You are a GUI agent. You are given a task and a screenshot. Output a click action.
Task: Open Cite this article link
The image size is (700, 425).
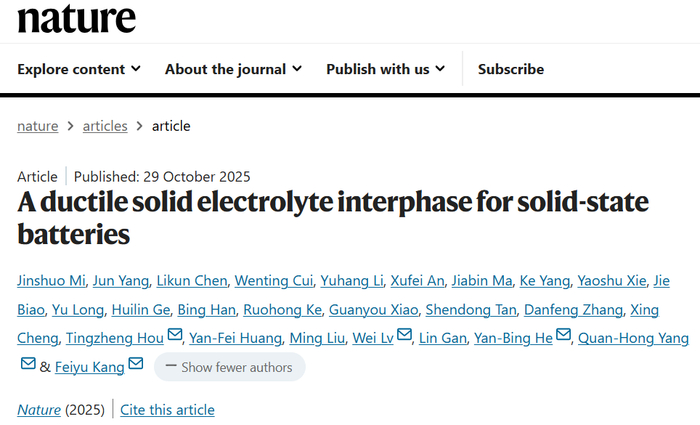[x=167, y=409]
